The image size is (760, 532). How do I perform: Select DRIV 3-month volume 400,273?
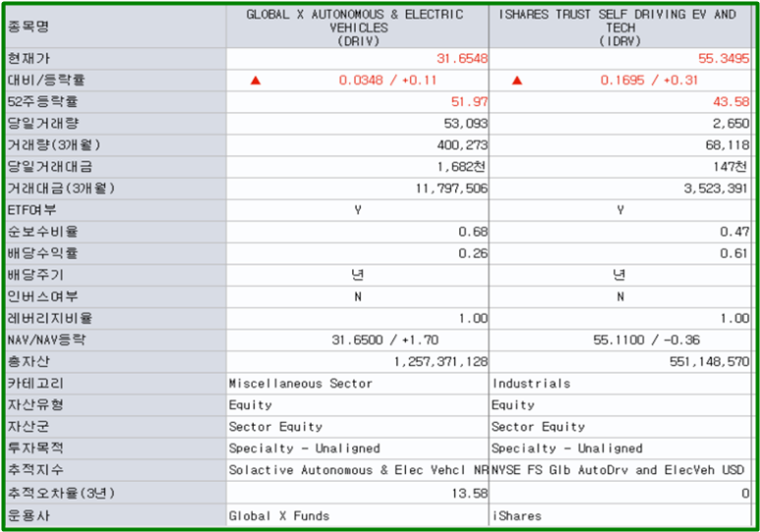click(x=462, y=145)
